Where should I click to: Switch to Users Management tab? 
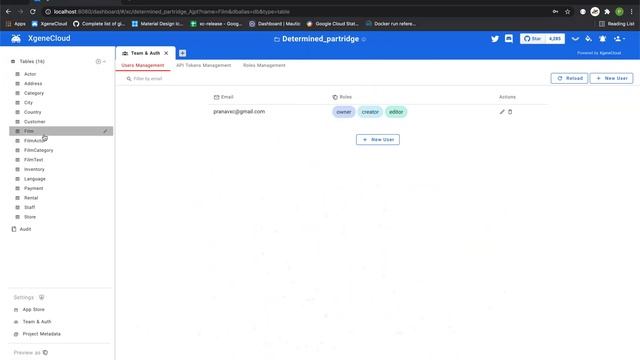(142, 65)
